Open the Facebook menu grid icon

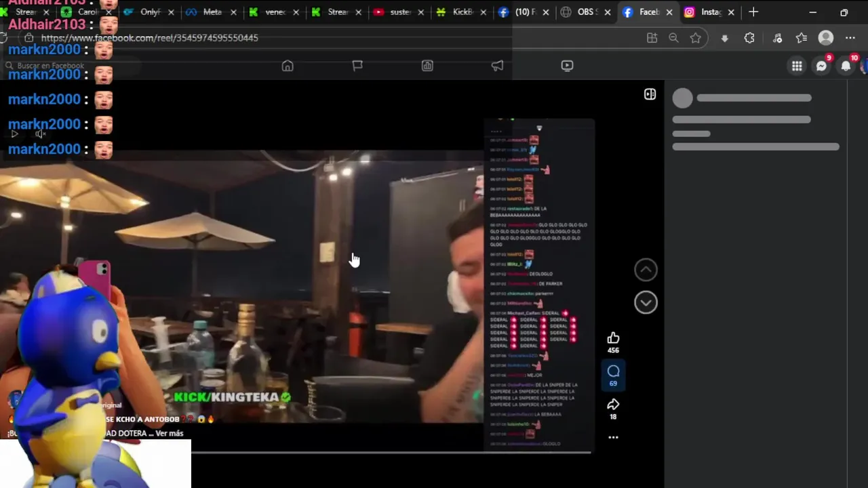(797, 66)
